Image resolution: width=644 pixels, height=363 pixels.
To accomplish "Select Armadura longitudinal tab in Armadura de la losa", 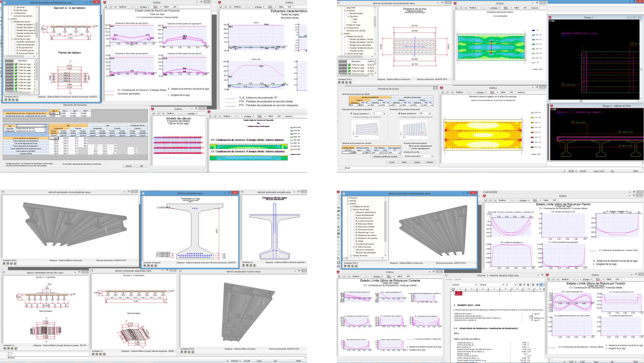I will click(370, 97).
